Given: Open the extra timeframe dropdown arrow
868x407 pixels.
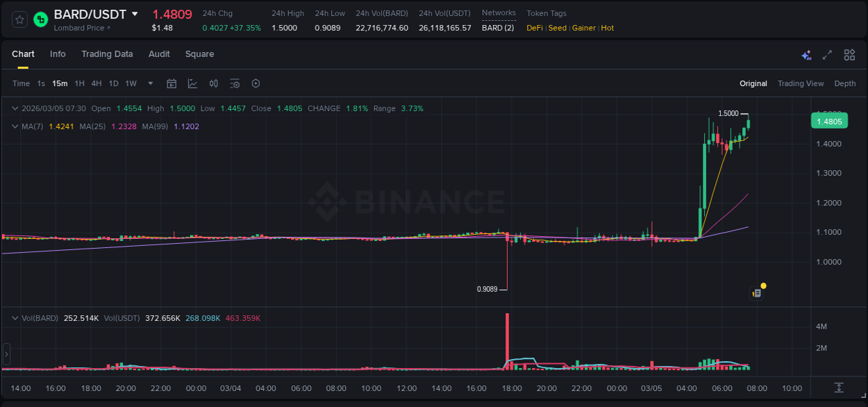Looking at the screenshot, I should 149,83.
